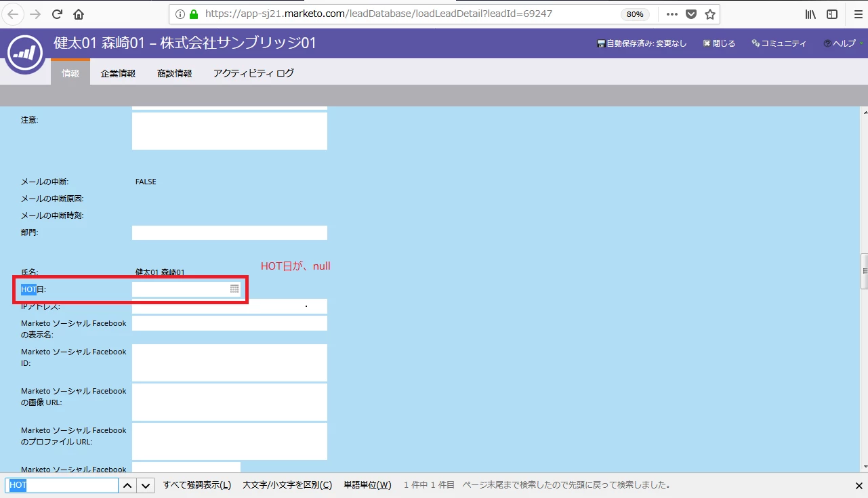Open the コミュニティ link
Image resolution: width=868 pixels, height=498 pixels.
coord(779,43)
